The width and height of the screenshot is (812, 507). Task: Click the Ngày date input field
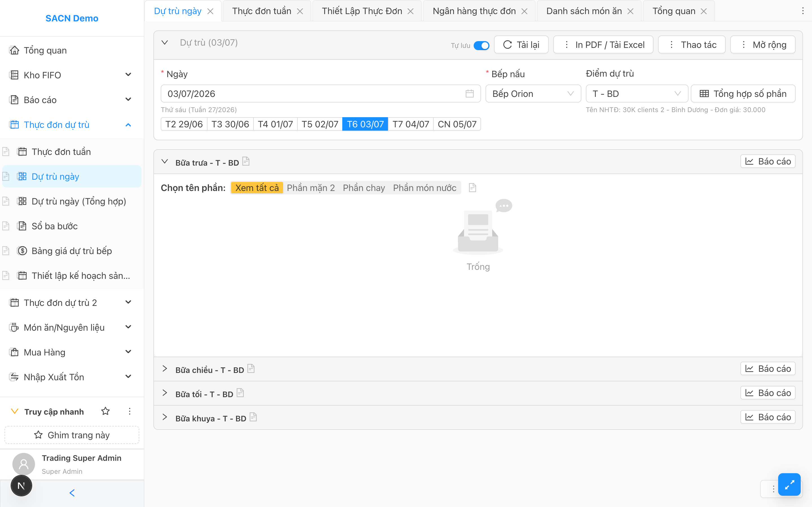(321, 94)
